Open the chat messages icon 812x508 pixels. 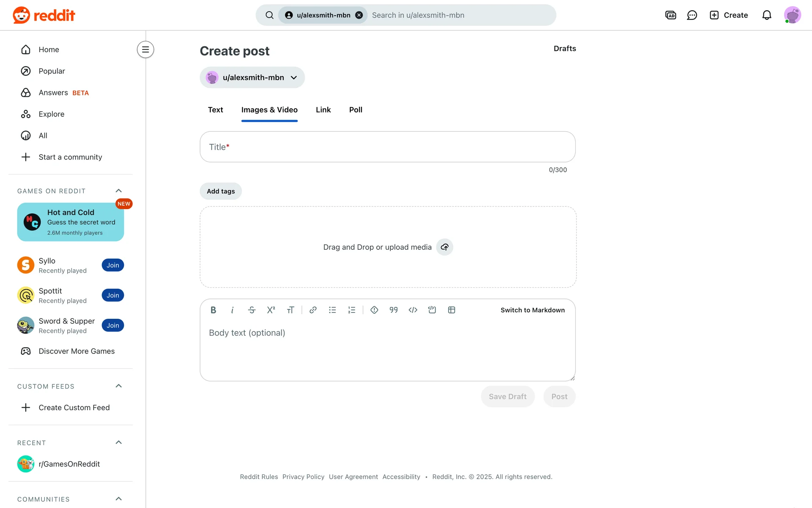[692, 15]
